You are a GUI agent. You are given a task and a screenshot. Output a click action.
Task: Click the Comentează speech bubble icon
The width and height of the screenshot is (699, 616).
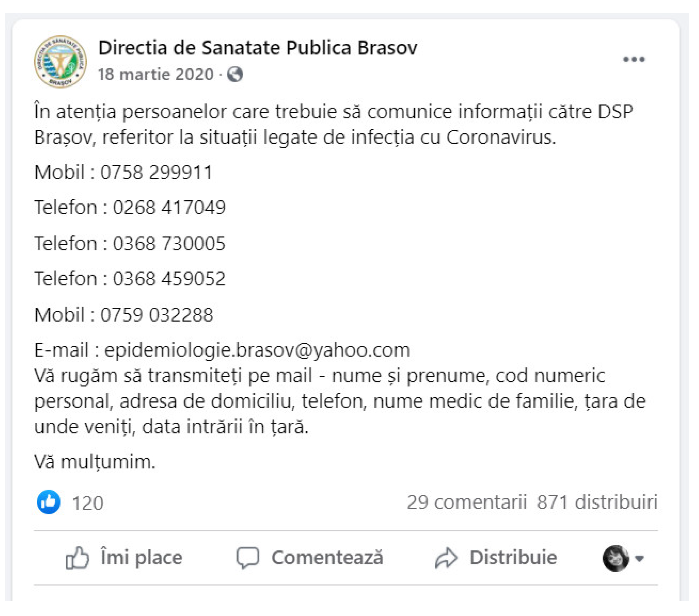pyautogui.click(x=248, y=558)
